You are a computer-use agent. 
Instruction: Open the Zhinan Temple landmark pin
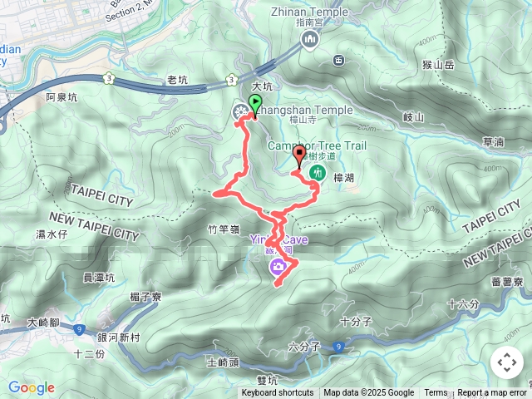point(309,41)
